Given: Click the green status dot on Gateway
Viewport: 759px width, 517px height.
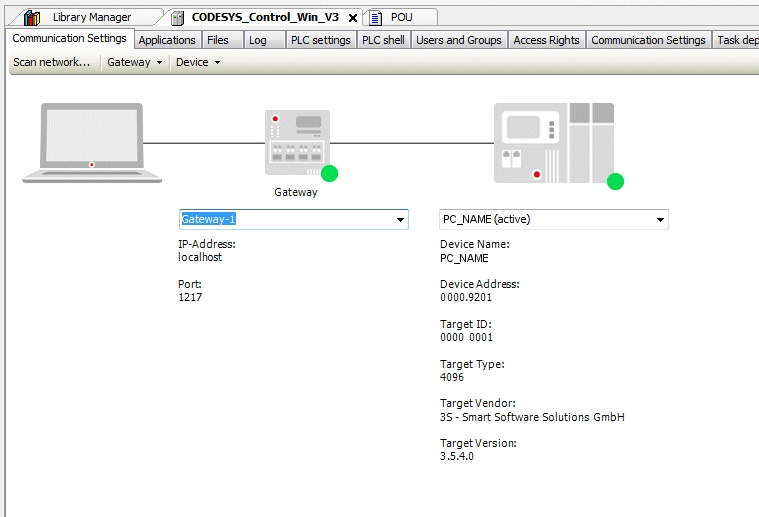Looking at the screenshot, I should pos(330,173).
